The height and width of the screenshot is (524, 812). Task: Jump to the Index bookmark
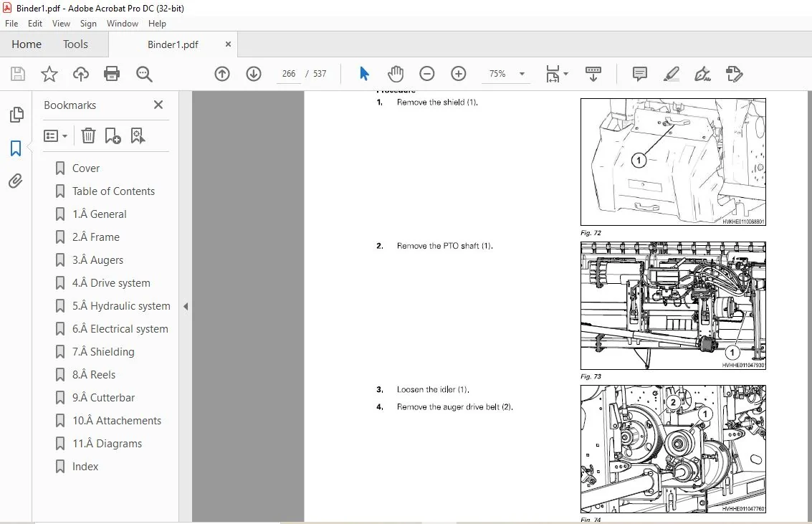tap(85, 467)
